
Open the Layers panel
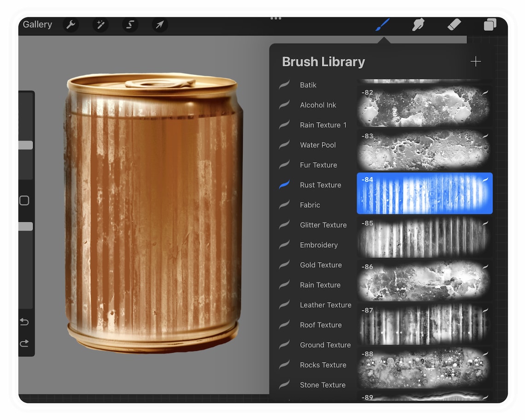[x=490, y=25]
